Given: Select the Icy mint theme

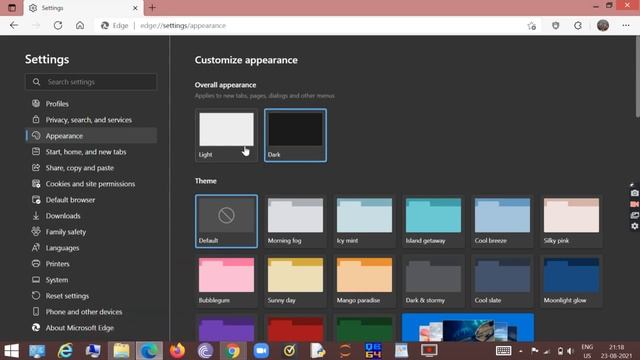Looking at the screenshot, I should [364, 221].
